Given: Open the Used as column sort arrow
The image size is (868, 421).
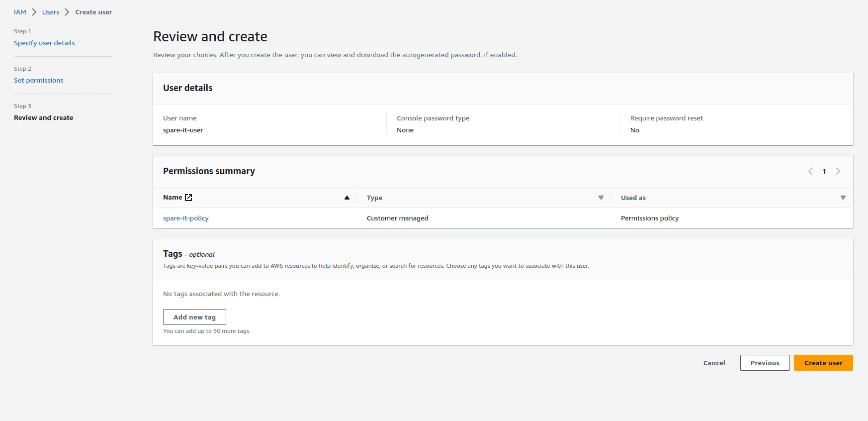Looking at the screenshot, I should pyautogui.click(x=843, y=198).
